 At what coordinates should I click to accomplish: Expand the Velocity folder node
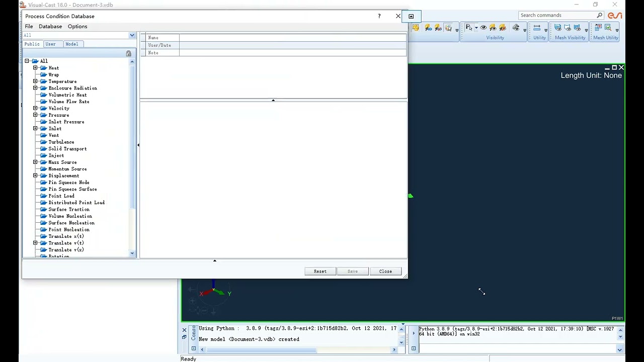point(36,108)
